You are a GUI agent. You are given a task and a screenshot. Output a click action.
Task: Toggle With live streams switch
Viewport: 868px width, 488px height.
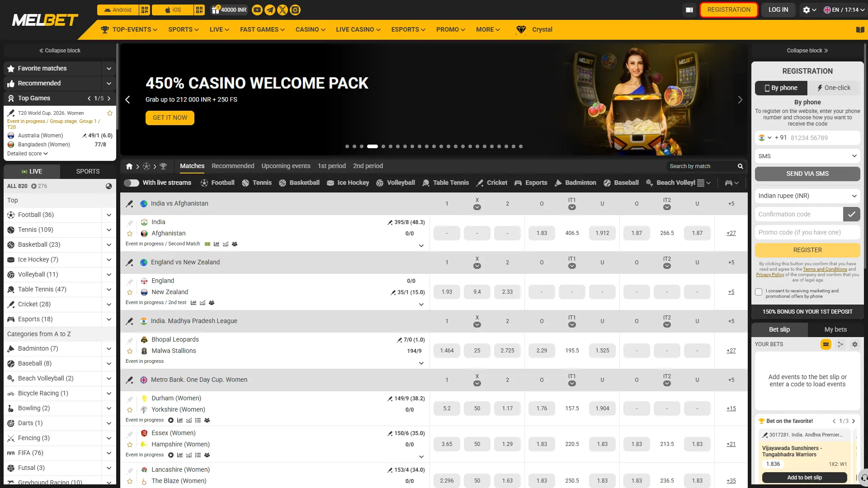(132, 183)
